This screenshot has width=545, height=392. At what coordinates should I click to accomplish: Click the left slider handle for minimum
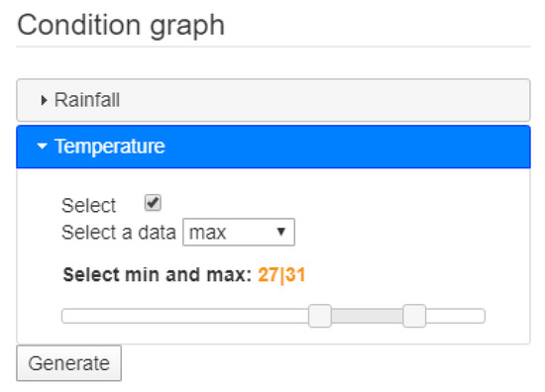tap(320, 316)
